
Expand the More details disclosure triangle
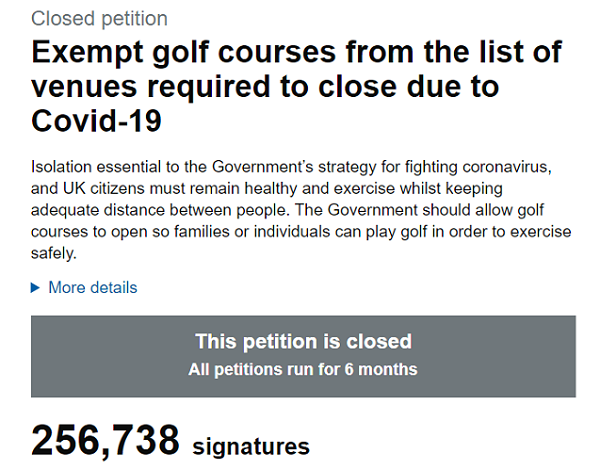pyautogui.click(x=35, y=288)
